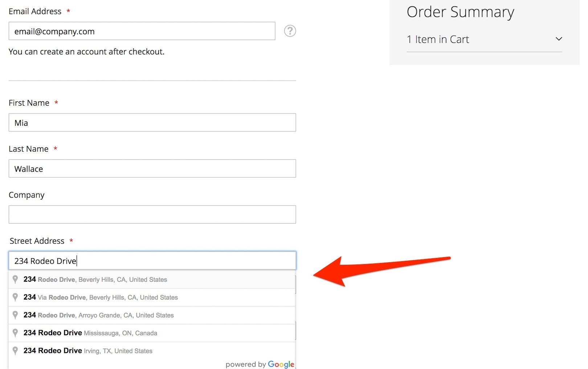Click the pin icon next to Via Rodeo Drive
588x369 pixels.
15,297
